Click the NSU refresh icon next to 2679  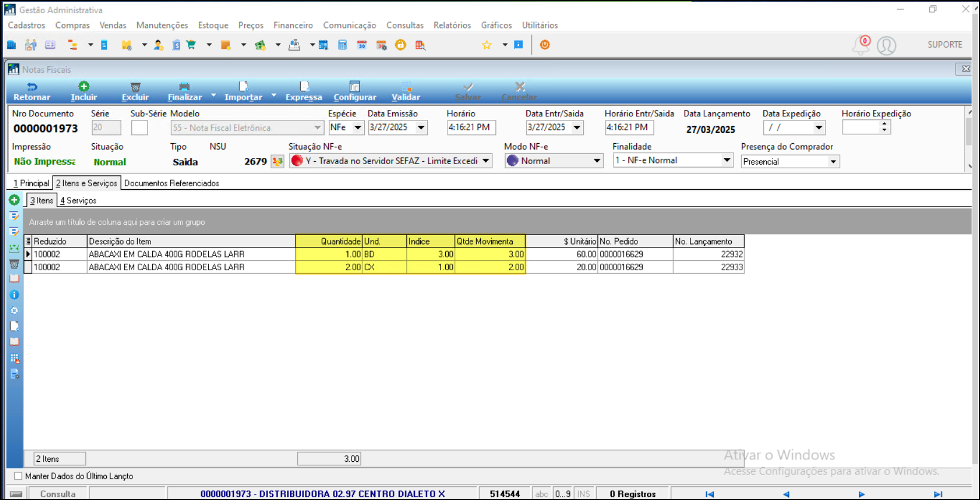[278, 161]
